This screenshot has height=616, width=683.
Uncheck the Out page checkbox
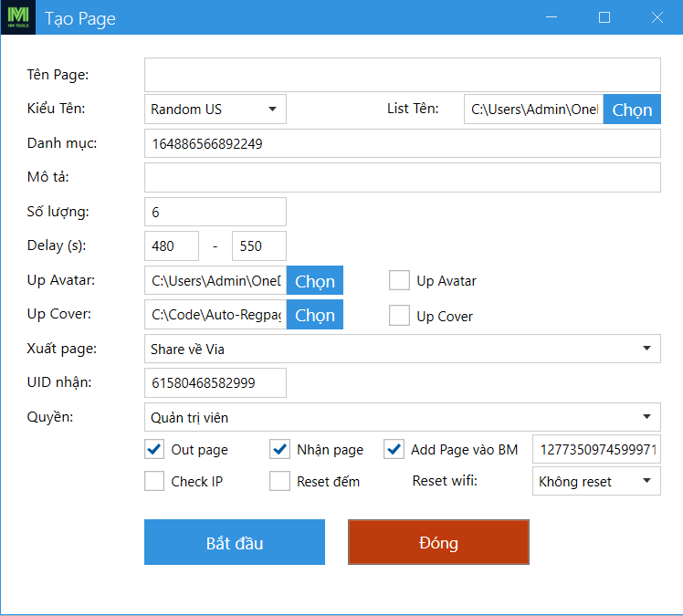[x=154, y=449]
